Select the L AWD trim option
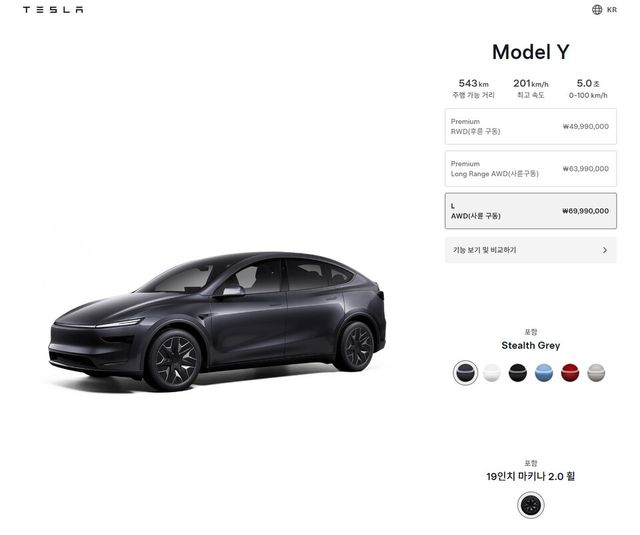The height and width of the screenshot is (535, 640). [531, 211]
